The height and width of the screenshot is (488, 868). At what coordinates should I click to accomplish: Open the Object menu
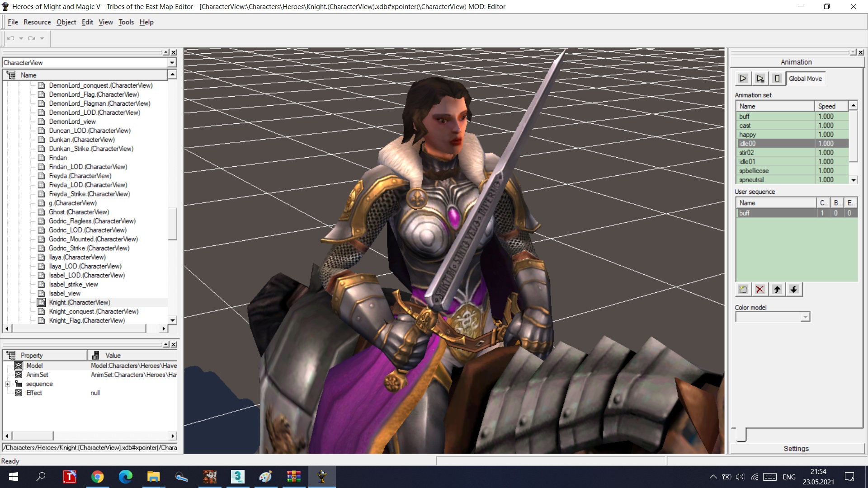pyautogui.click(x=66, y=22)
